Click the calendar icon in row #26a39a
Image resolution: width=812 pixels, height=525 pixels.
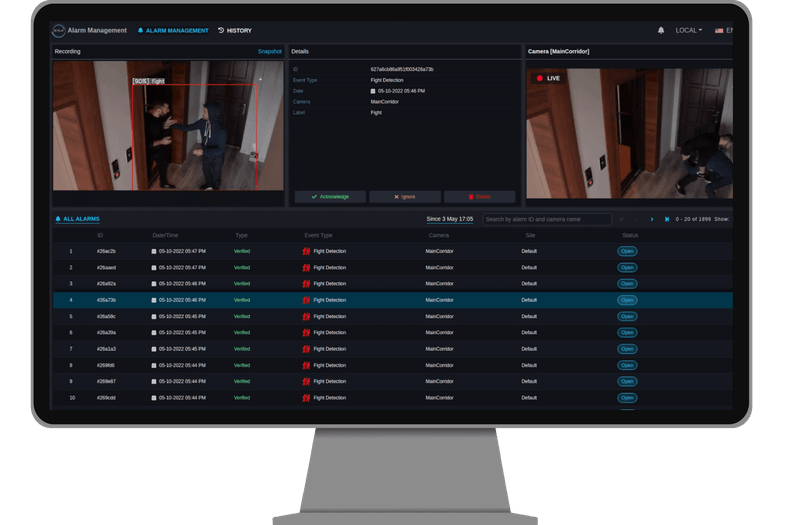[x=154, y=332]
